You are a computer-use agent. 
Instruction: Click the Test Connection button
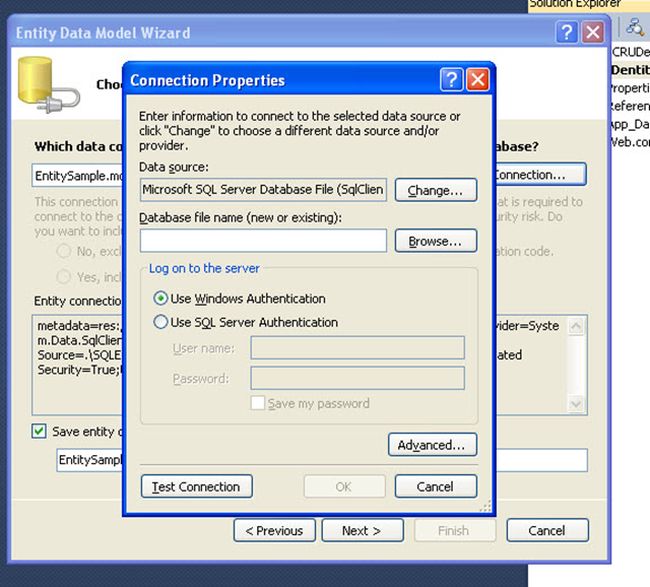coord(196,486)
